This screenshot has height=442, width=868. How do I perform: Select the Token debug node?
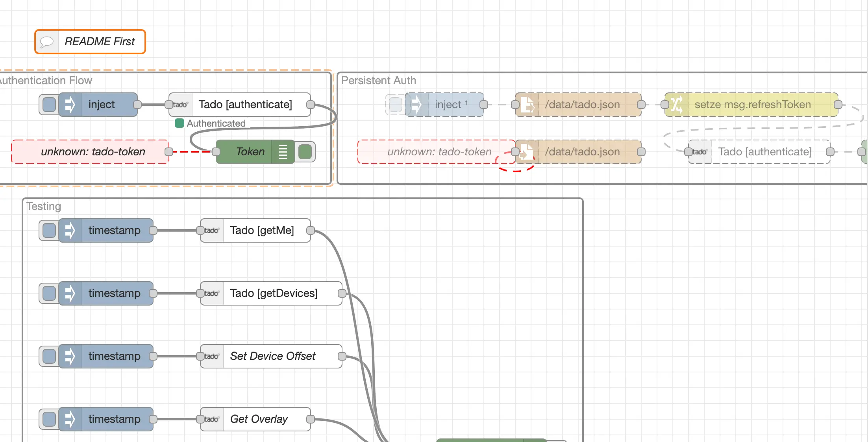point(255,152)
